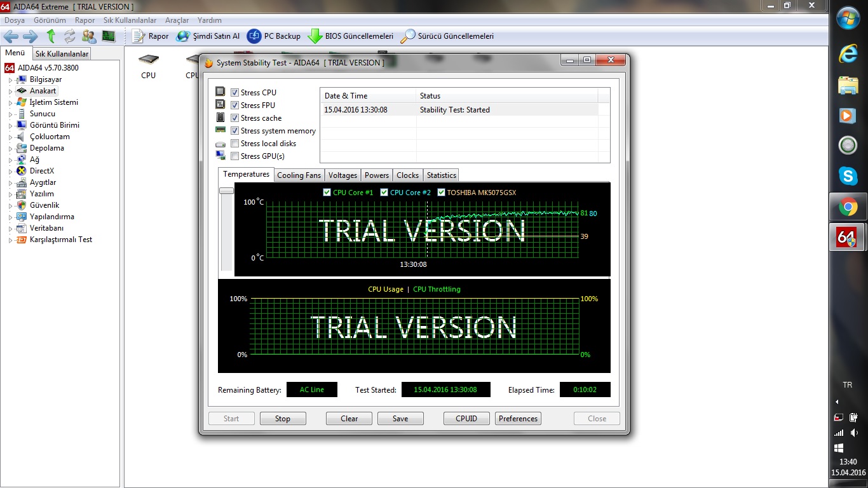Open the Araçlar menu
The image size is (868, 488).
coord(177,20)
